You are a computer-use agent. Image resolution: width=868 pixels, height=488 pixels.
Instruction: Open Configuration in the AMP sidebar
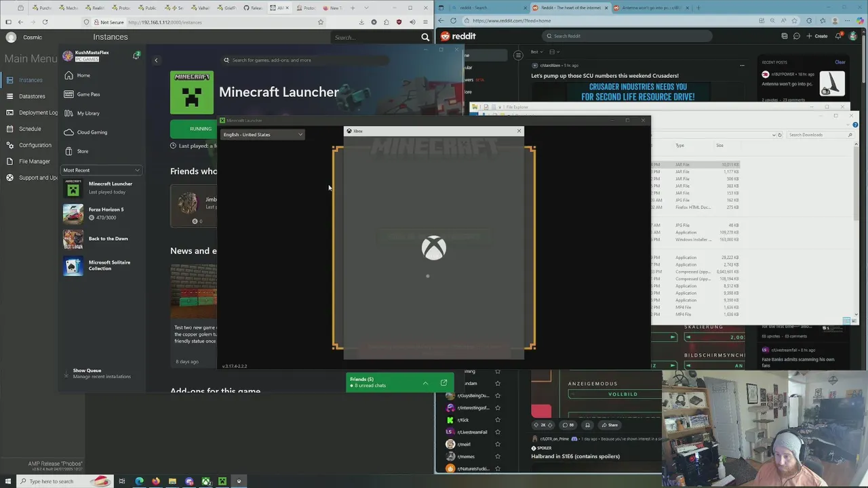pyautogui.click(x=31, y=145)
